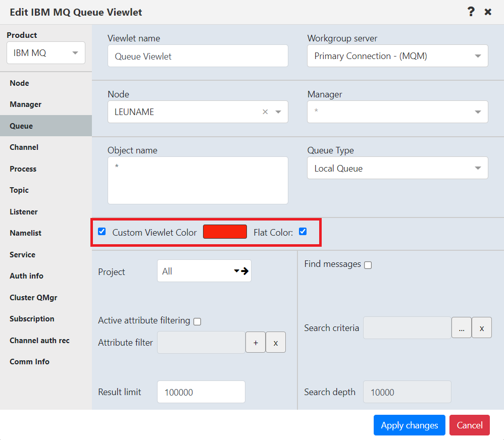504x440 pixels.
Task: Select Comm Info in sidebar
Action: (46, 362)
